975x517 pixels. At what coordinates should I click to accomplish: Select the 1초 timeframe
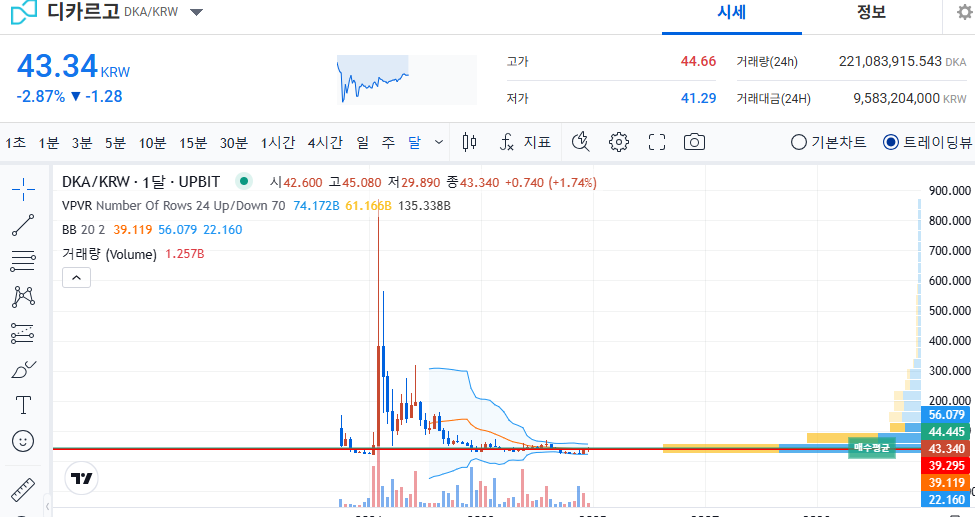point(16,142)
